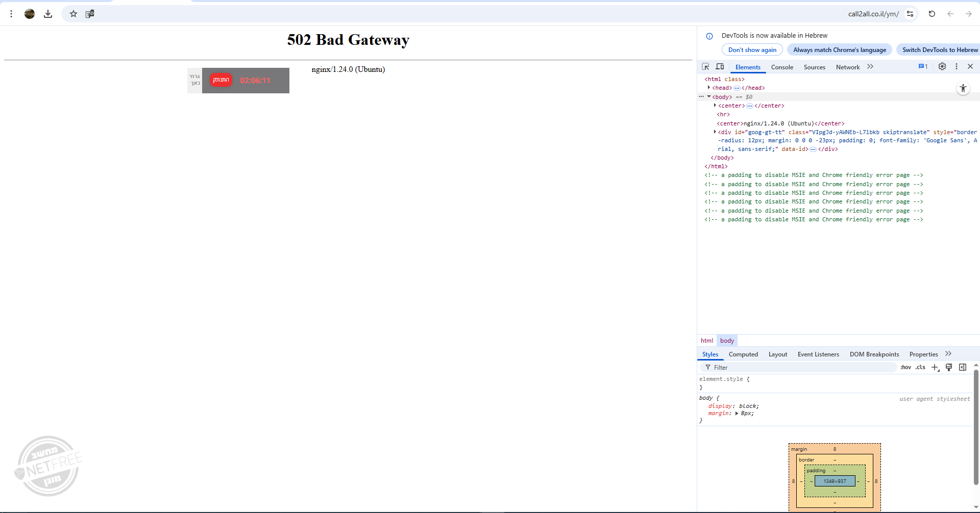Open DevTools settings gear
980x513 pixels.
pyautogui.click(x=942, y=66)
